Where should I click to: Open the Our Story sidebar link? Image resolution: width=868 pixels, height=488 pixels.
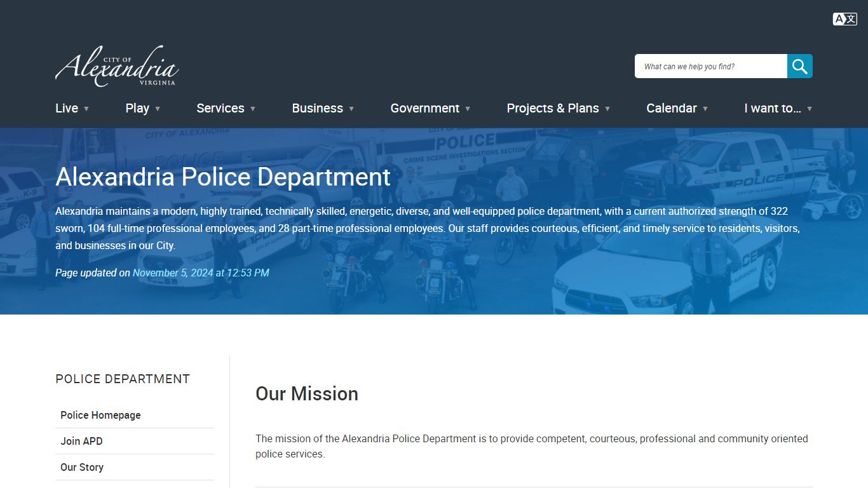pos(135,467)
